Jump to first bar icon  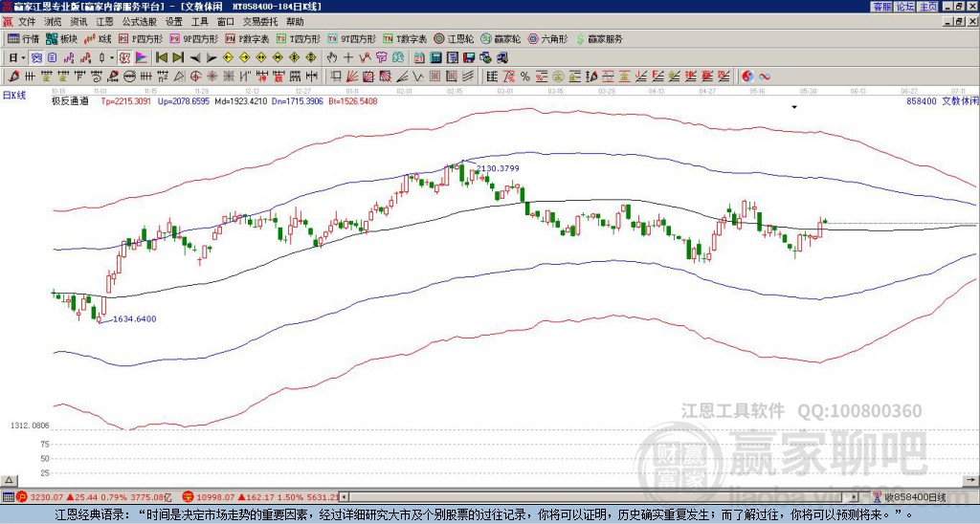tap(161, 58)
